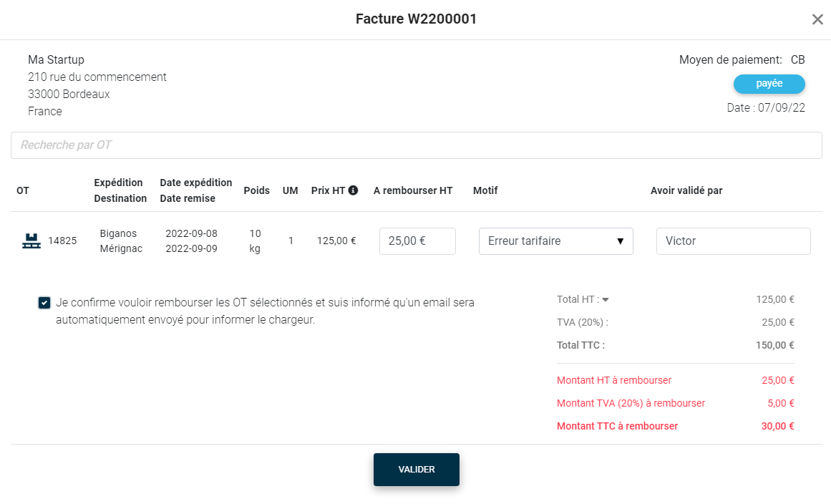
Task: Click the Expédition Destination column header
Action: click(120, 190)
